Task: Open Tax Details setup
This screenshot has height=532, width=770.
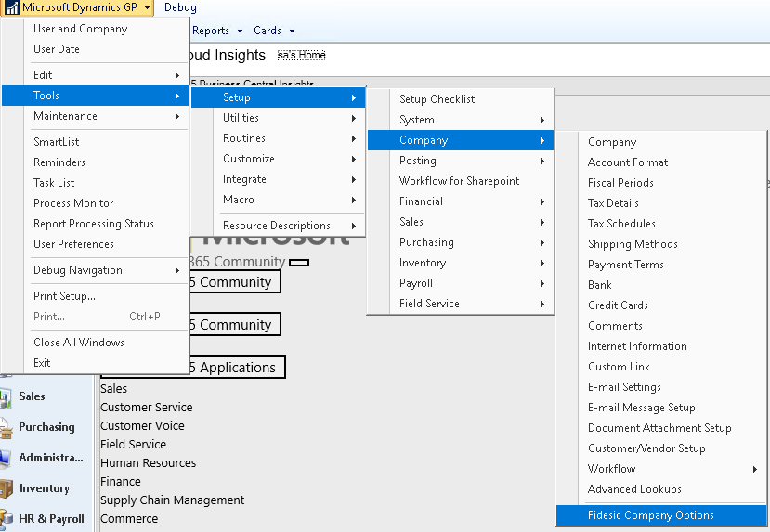Action: [x=661, y=203]
